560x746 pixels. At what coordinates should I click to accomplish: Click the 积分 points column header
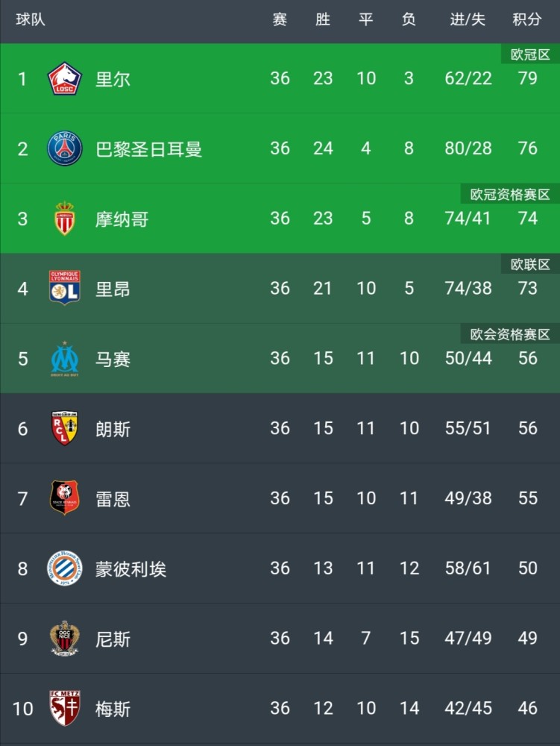(527, 19)
